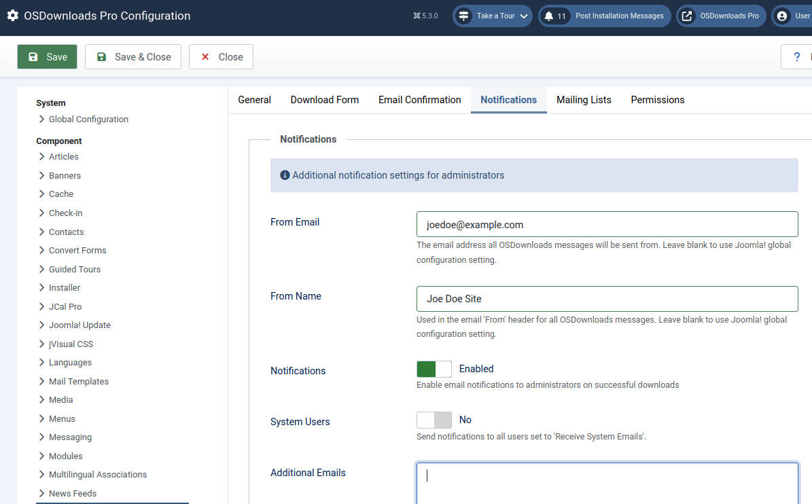Click the Close button with red X

pyautogui.click(x=221, y=57)
